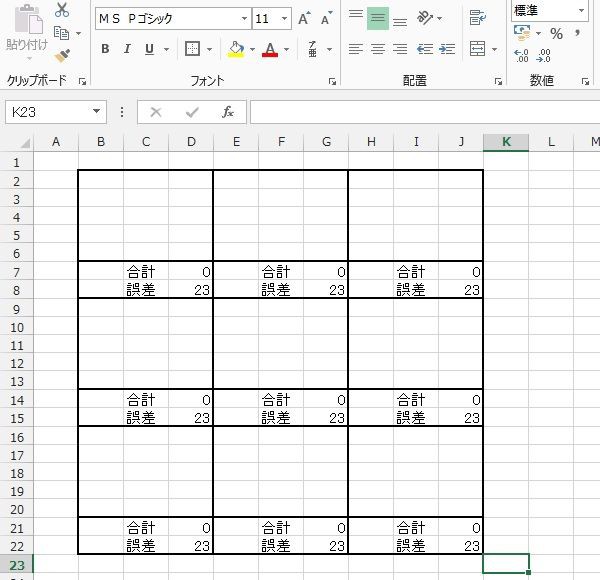This screenshot has height=580, width=600.
Task: Open number format 標準 dropdown
Action: pos(582,10)
